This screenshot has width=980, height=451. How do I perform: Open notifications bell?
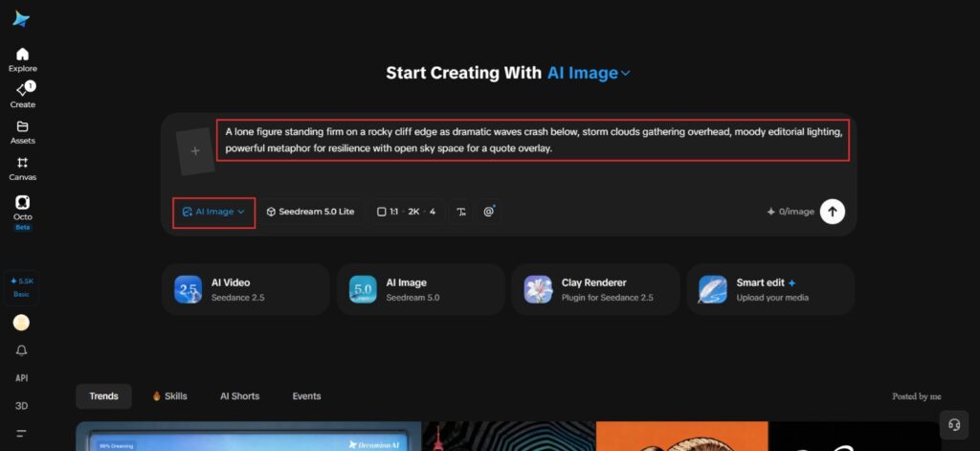(21, 350)
